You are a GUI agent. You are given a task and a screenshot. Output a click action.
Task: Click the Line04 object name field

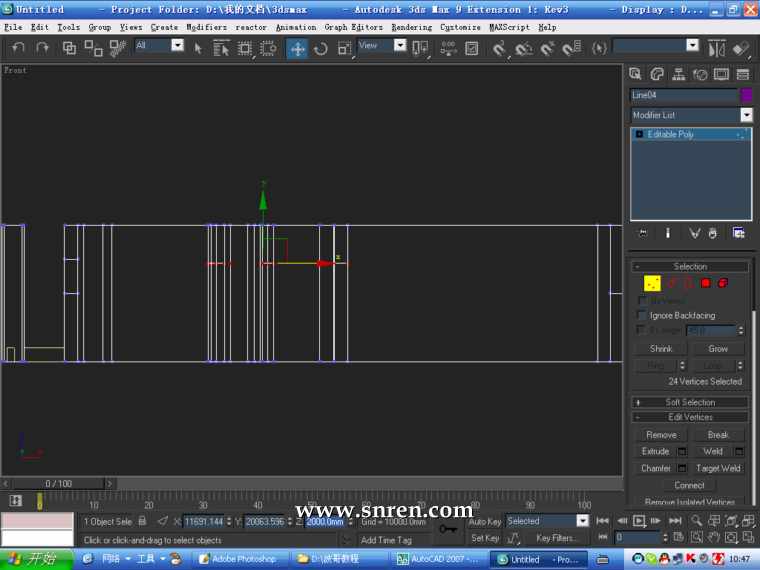click(x=684, y=95)
